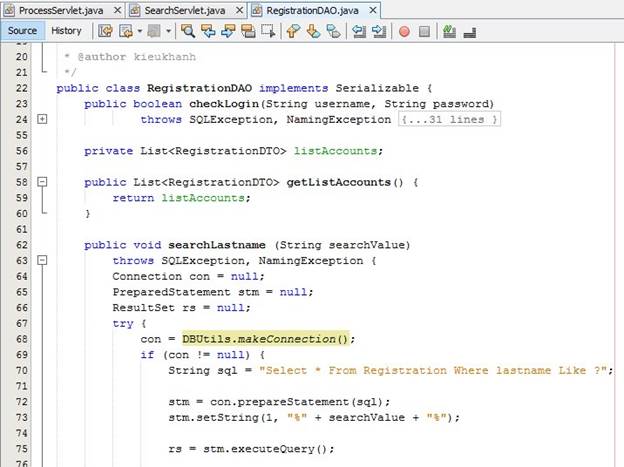Click the Comment lines icon
Image resolution: width=624 pixels, height=467 pixels.
pos(449,31)
